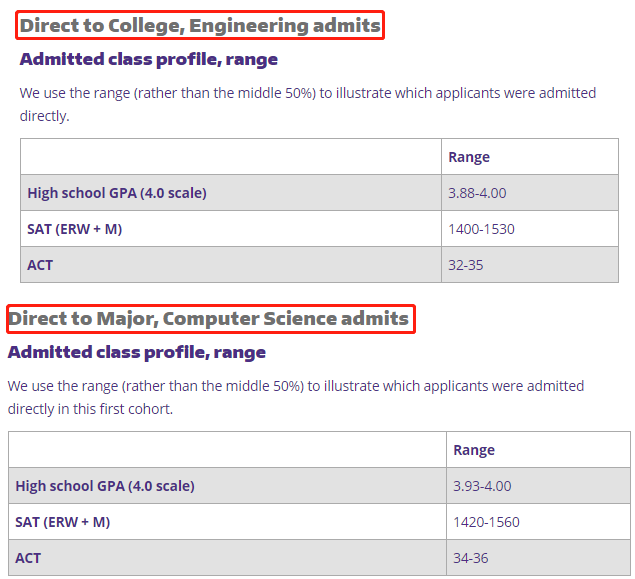Click the Range header in Computer Science table

pos(474,450)
